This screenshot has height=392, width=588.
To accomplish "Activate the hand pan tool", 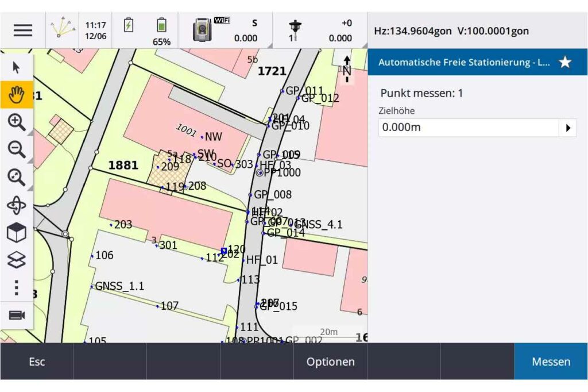I will [x=17, y=95].
